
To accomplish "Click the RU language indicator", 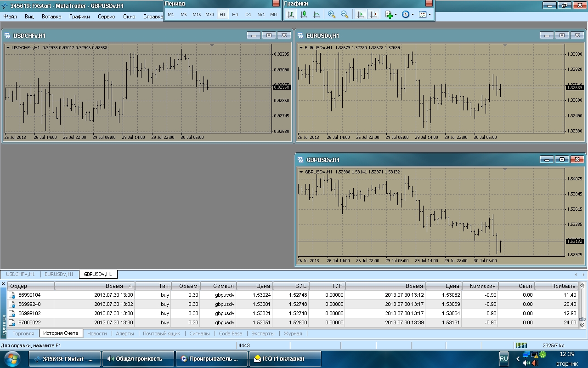I will click(x=503, y=358).
